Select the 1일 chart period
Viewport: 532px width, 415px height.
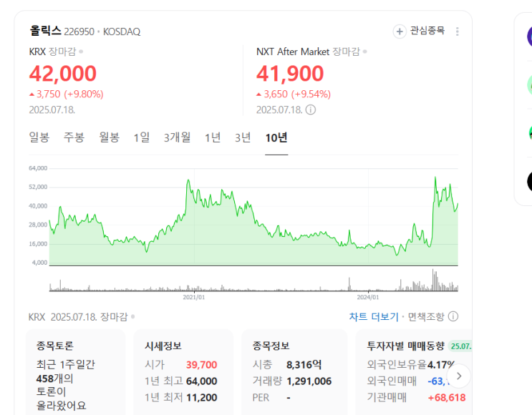142,137
